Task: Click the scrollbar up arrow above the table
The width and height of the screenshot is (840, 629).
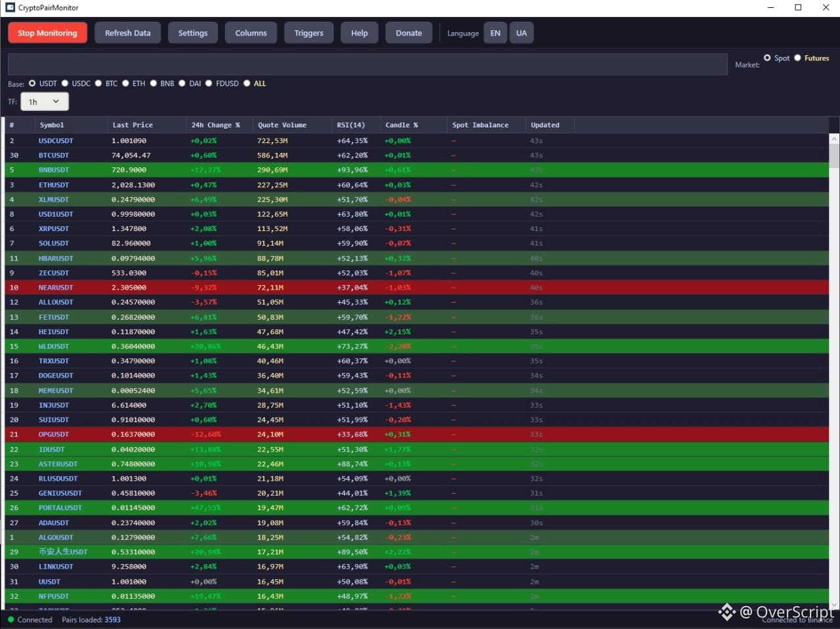Action: point(834,139)
